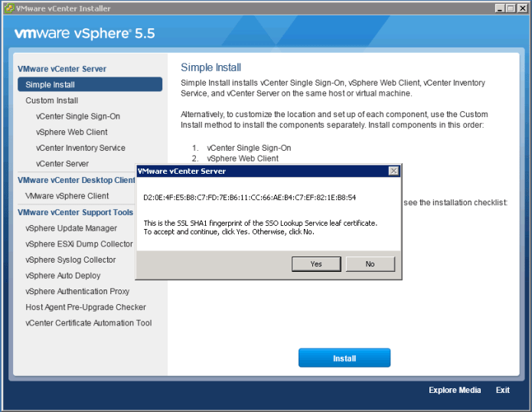Image resolution: width=532 pixels, height=412 pixels.
Task: Select VMware vSphere Client desktop option
Action: click(x=67, y=196)
